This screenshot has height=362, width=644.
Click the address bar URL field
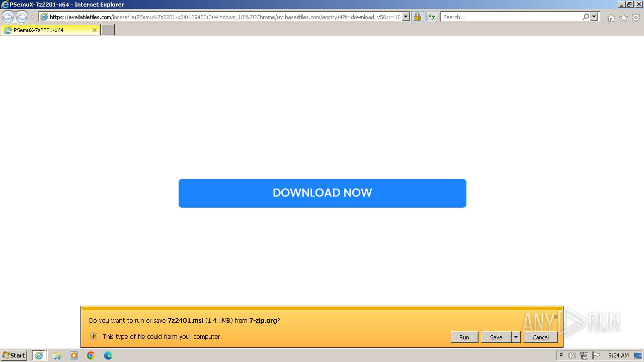coord(224,17)
